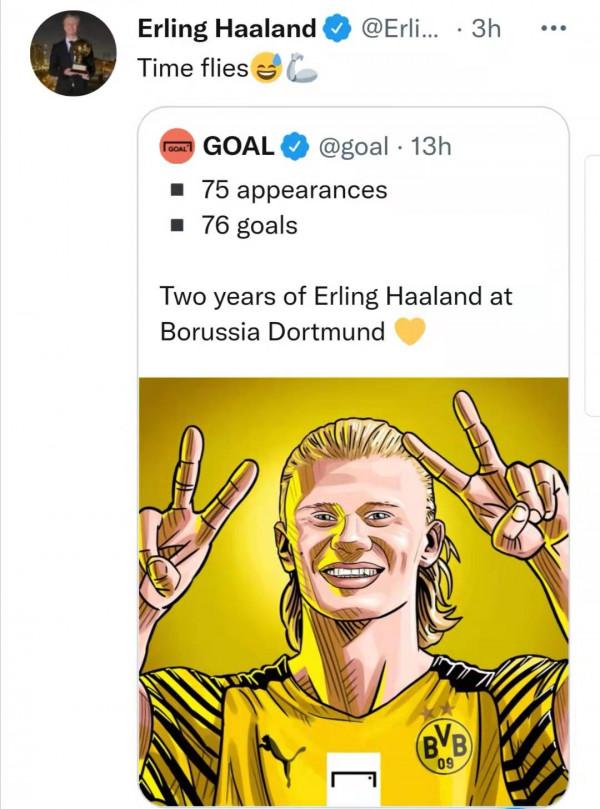Viewport: 600px width, 809px height.
Task: Open the three-dot more options menu
Action: pos(553,29)
